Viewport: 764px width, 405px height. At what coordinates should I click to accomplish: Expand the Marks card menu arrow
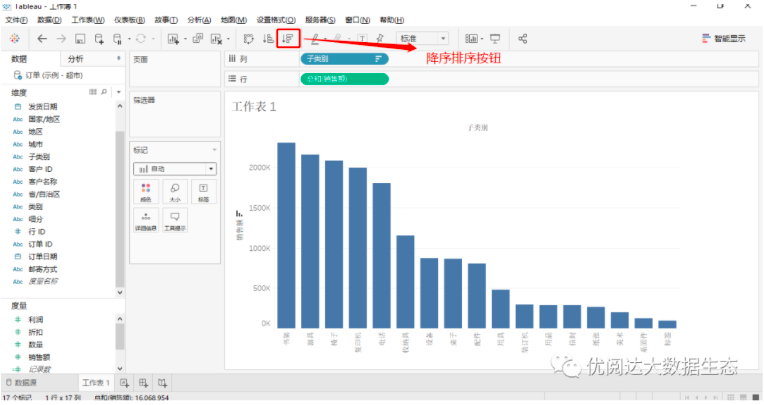[x=213, y=149]
